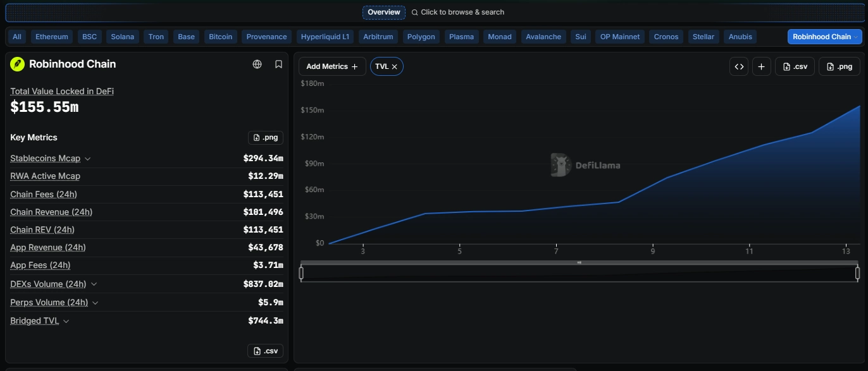This screenshot has width=868, height=371.
Task: Expand Stablecoins Mcap details
Action: click(x=88, y=159)
